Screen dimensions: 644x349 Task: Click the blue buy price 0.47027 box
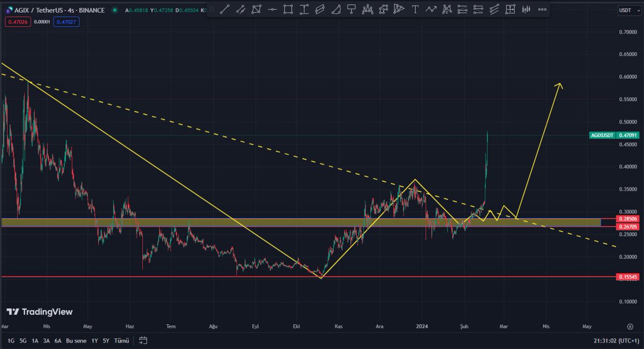click(66, 22)
